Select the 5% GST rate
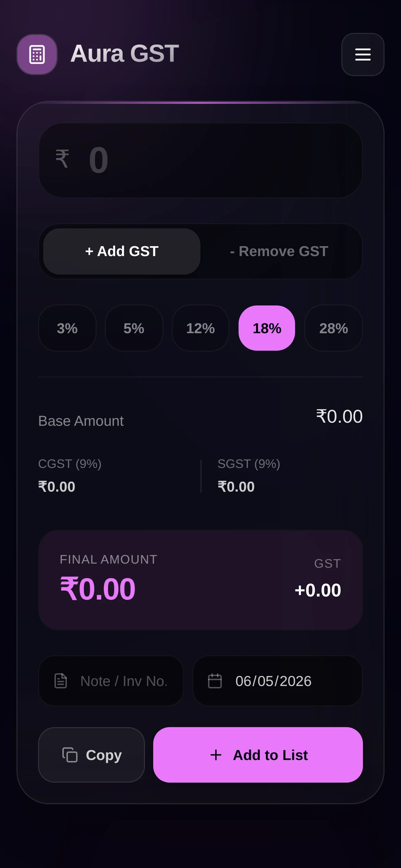401x868 pixels. (134, 328)
